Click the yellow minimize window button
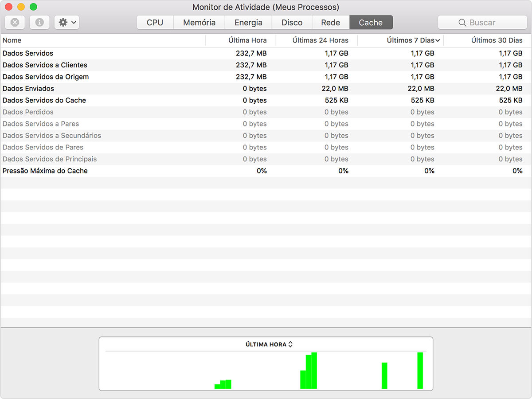 (21, 7)
